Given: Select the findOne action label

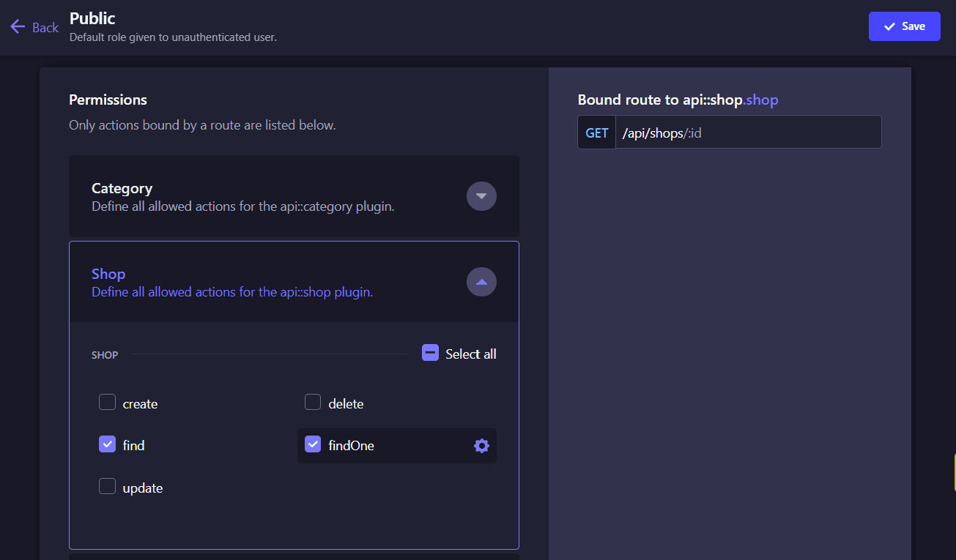Looking at the screenshot, I should click(352, 446).
